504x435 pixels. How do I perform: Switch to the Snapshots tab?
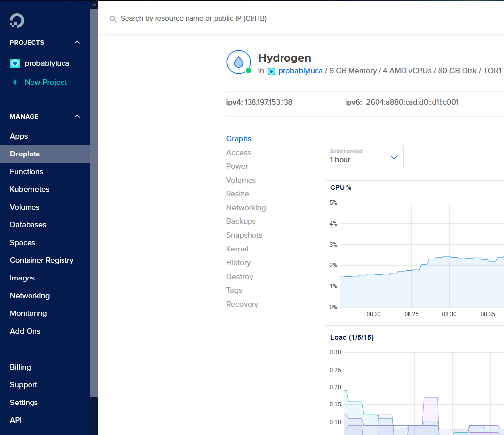(244, 235)
